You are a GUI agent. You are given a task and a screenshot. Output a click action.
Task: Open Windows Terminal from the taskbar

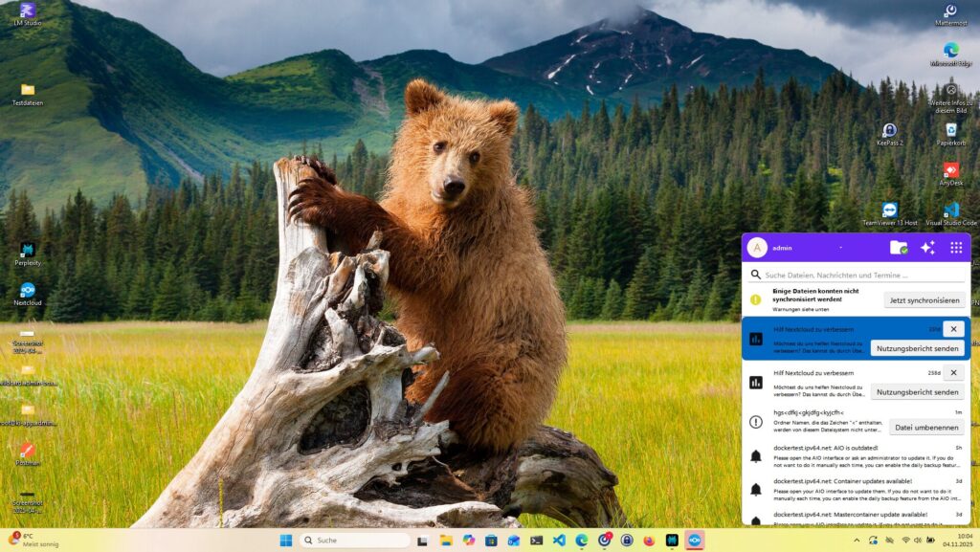[x=536, y=541]
